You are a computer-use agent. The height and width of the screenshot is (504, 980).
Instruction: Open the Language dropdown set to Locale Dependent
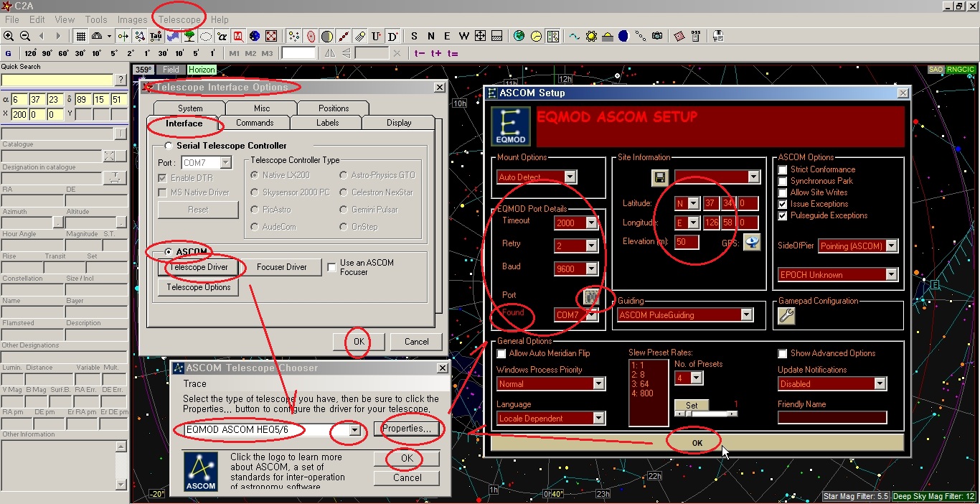pyautogui.click(x=598, y=418)
